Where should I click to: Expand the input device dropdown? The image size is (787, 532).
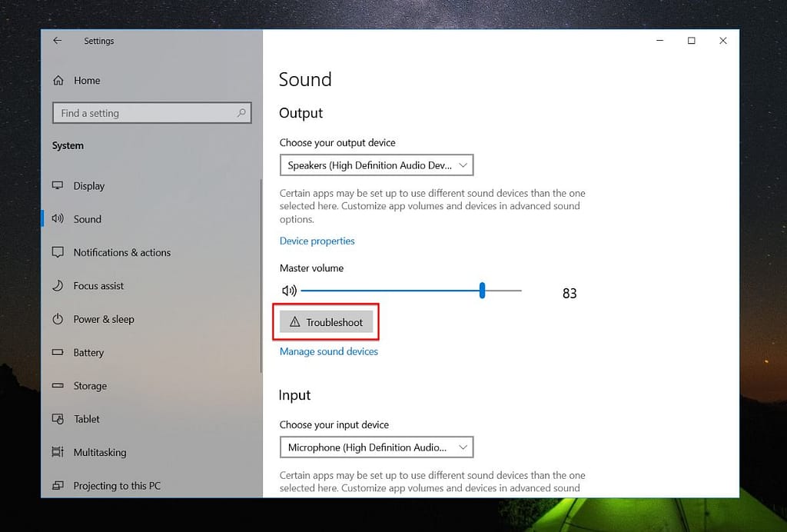377,447
